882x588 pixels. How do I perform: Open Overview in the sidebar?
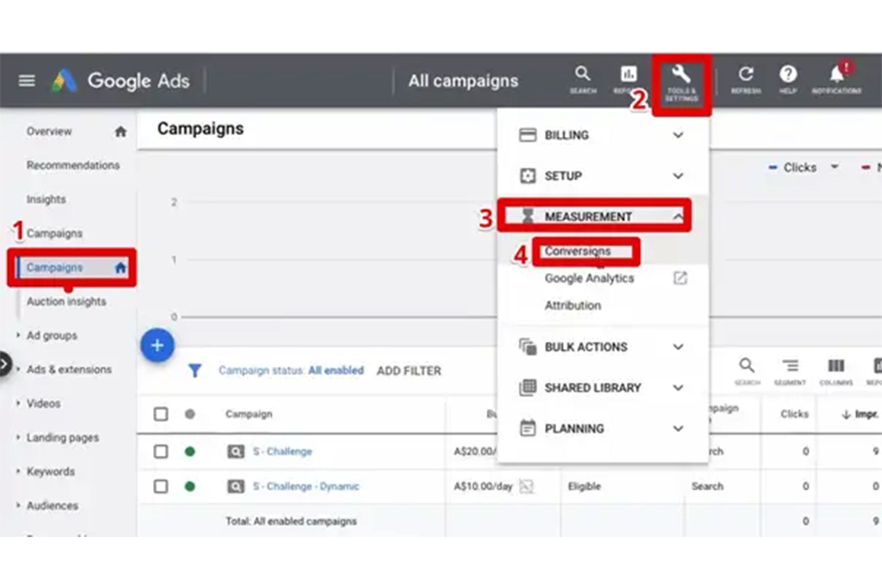click(x=49, y=131)
